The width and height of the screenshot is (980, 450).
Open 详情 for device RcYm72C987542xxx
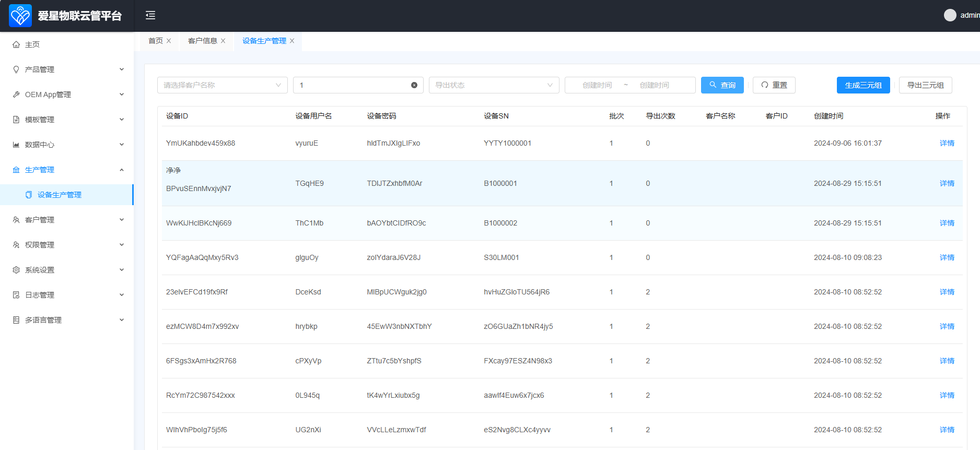947,395
